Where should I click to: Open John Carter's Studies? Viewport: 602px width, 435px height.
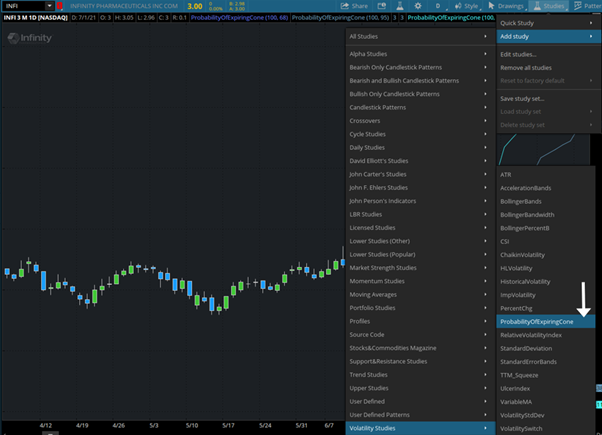click(x=418, y=174)
